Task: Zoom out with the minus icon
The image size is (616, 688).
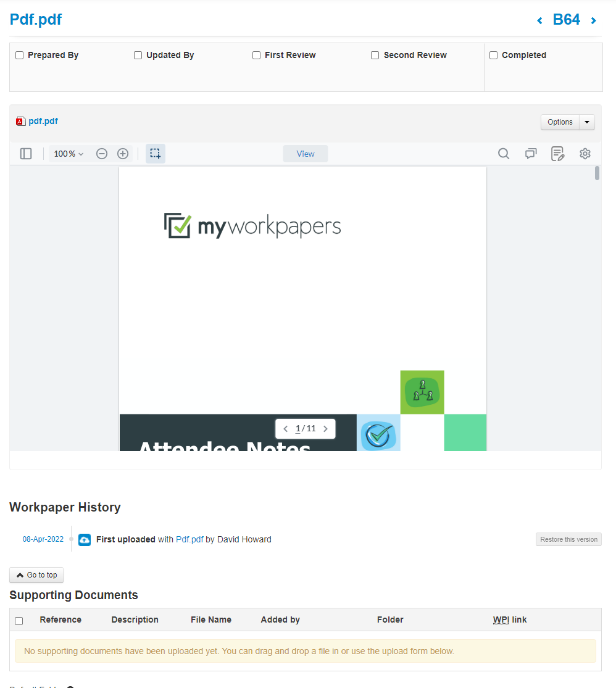Action: point(102,154)
